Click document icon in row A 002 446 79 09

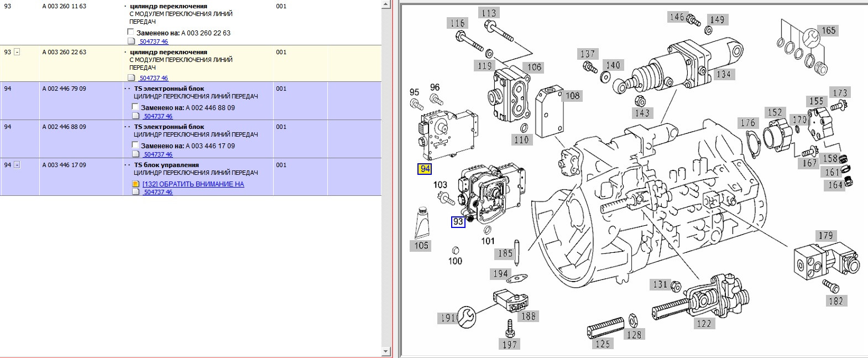tap(135, 116)
